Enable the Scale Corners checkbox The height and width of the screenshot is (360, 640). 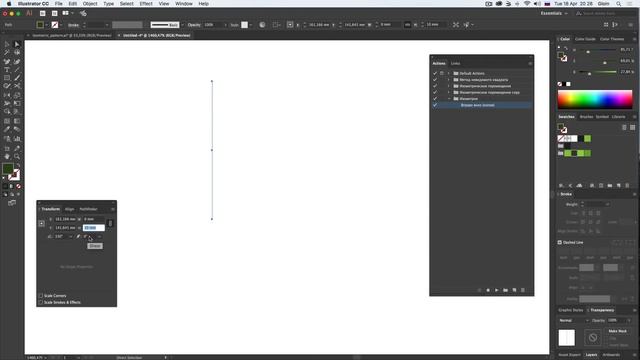pyautogui.click(x=41, y=296)
